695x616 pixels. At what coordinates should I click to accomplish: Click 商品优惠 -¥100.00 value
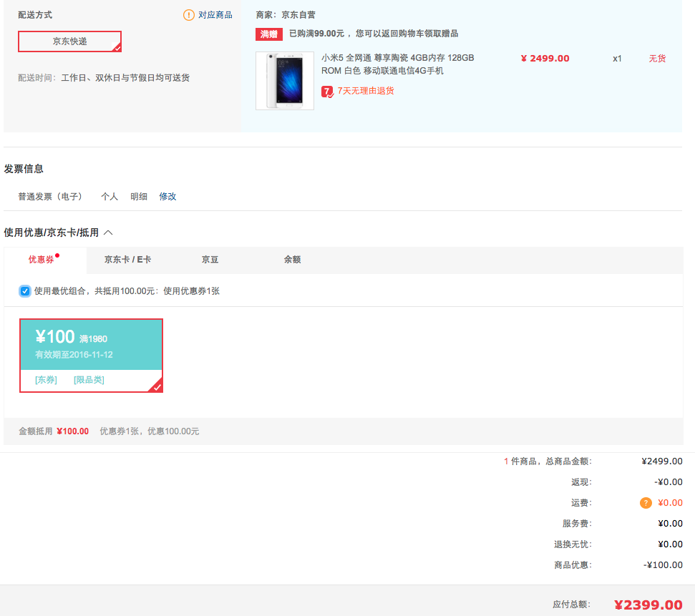click(x=663, y=565)
